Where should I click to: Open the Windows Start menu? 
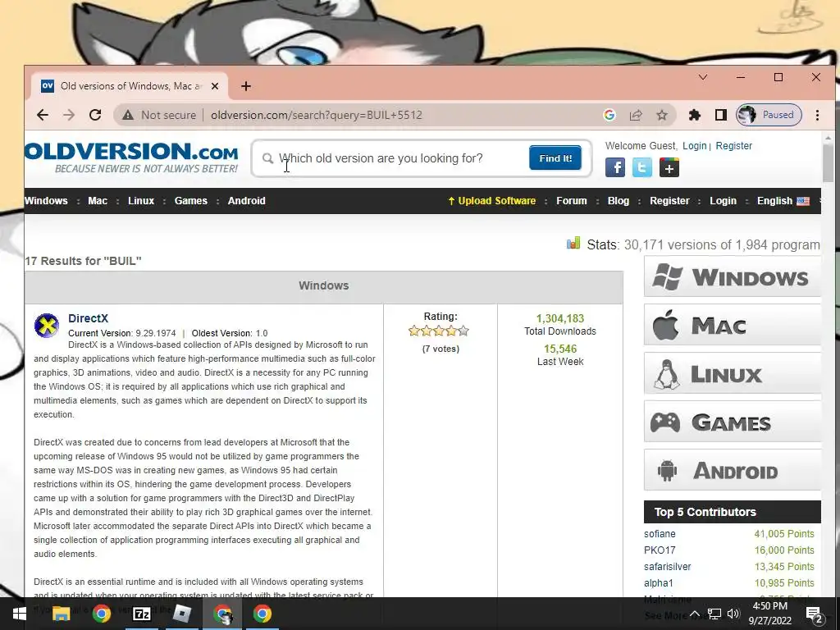[19, 614]
